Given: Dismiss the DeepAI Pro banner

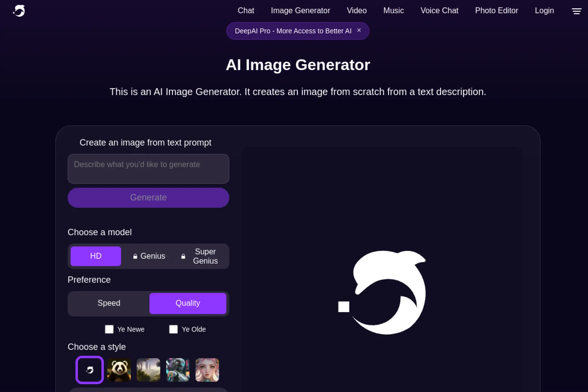Looking at the screenshot, I should (x=359, y=30).
